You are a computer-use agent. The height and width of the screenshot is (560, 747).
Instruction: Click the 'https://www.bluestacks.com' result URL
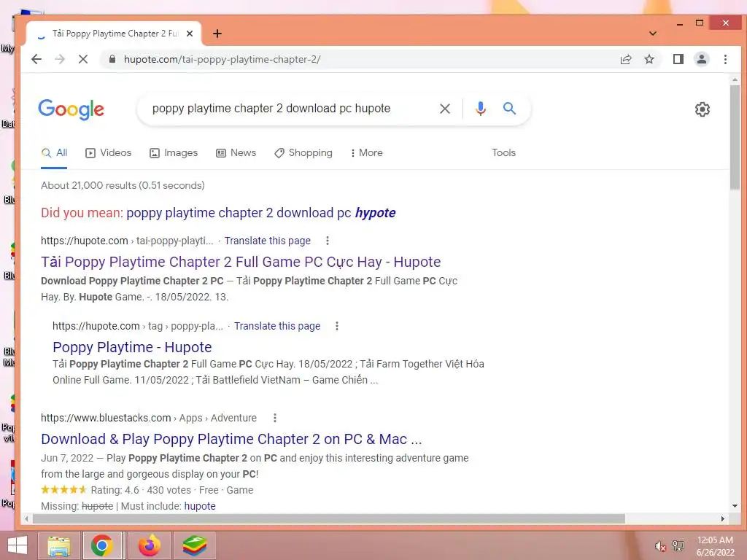106,418
